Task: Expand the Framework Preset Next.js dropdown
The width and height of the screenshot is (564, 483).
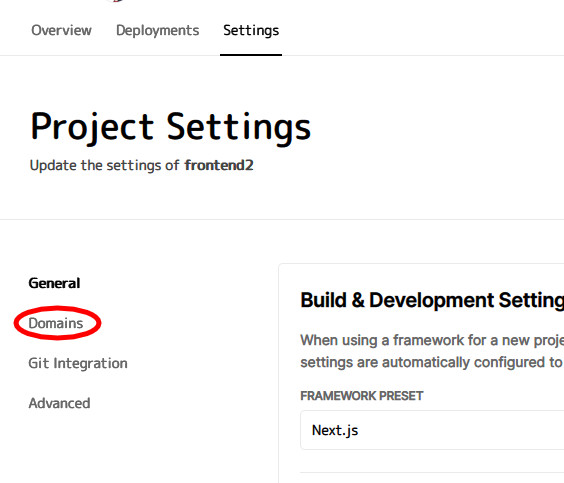Action: [432, 430]
